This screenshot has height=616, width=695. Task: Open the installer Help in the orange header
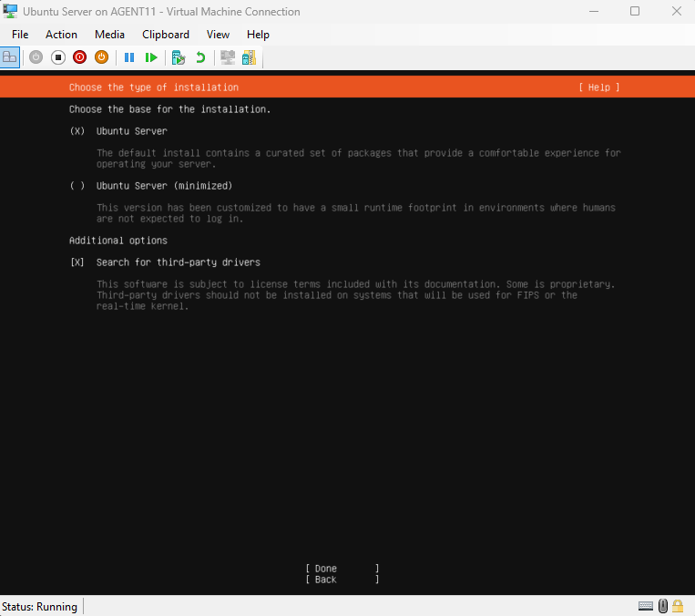click(598, 87)
